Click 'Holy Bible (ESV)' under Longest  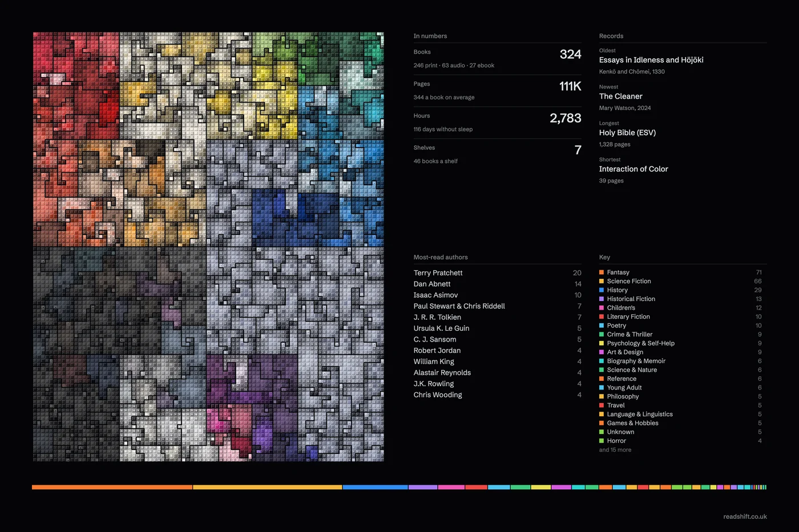pos(627,133)
